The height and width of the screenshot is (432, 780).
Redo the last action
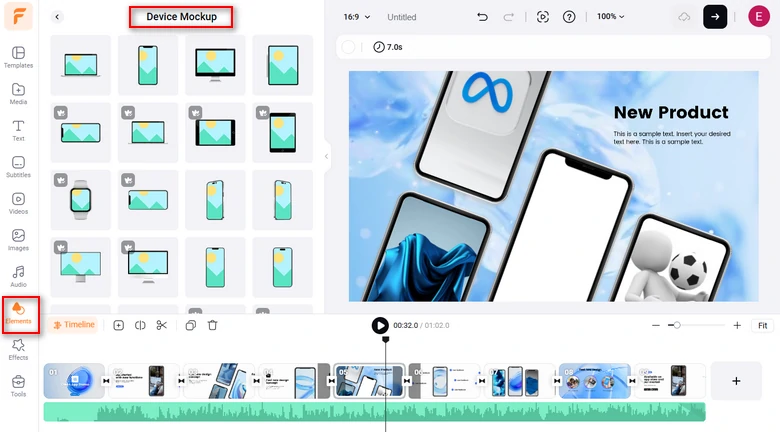click(x=508, y=17)
